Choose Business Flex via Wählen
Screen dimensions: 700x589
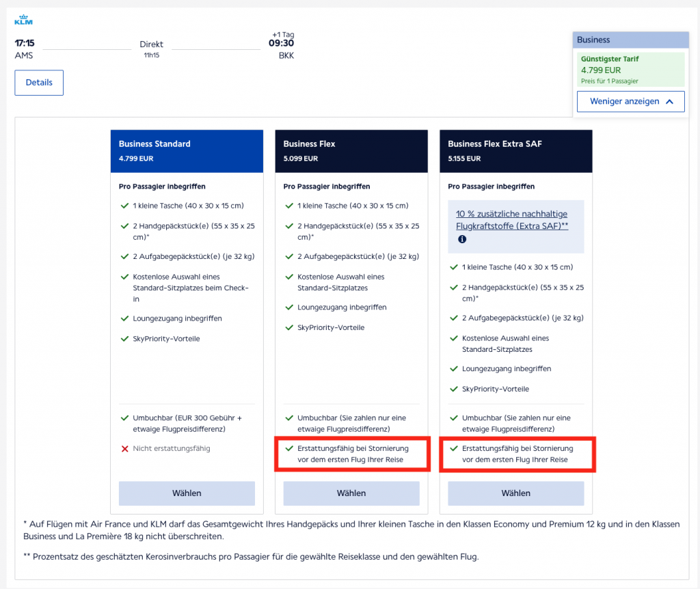[x=351, y=493]
